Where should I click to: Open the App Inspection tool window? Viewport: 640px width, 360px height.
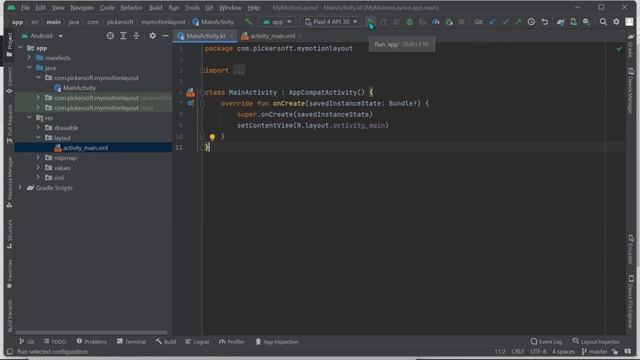click(x=277, y=342)
